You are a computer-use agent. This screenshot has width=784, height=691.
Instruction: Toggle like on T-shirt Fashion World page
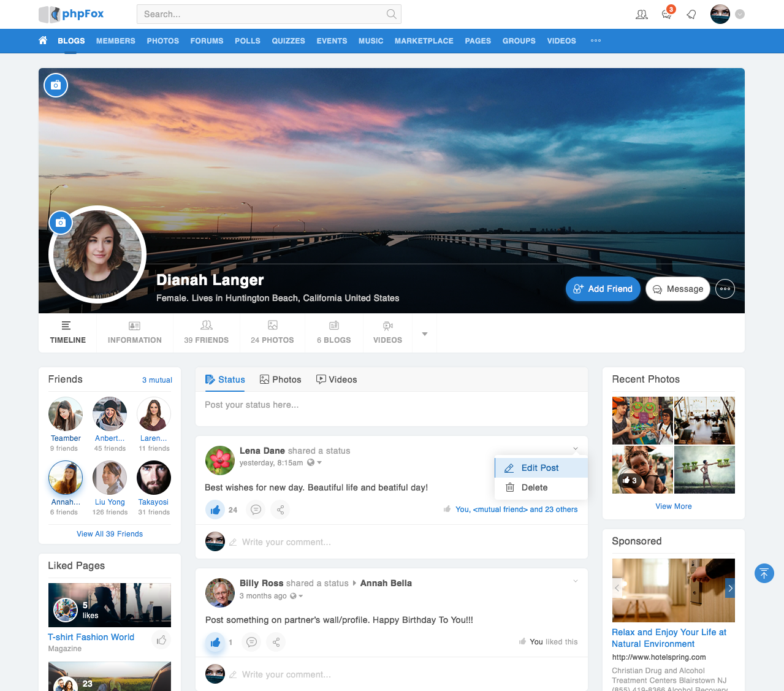(161, 639)
